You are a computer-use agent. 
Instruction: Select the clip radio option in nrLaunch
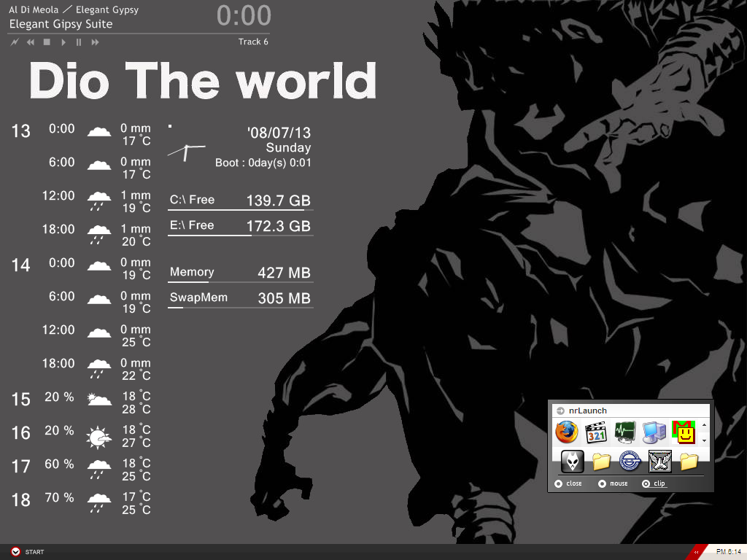pos(646,483)
